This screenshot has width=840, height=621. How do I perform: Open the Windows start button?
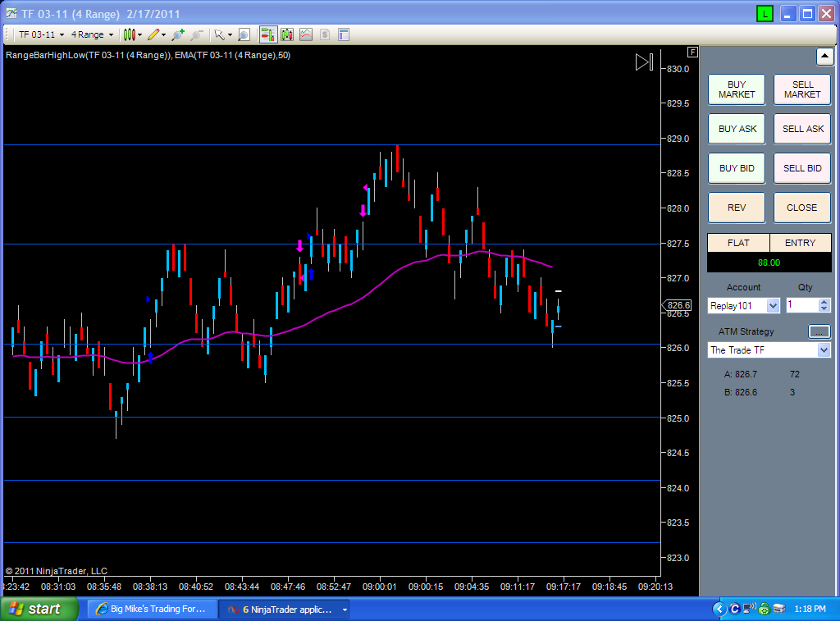(39, 610)
